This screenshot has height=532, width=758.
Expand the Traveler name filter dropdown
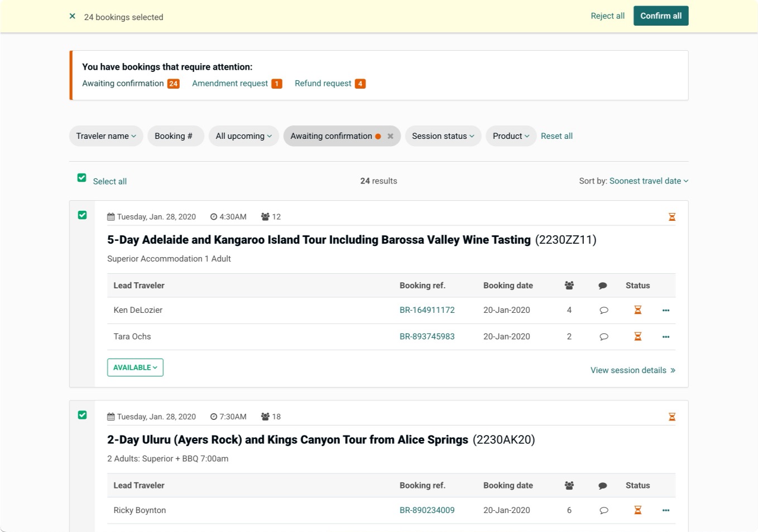tap(106, 136)
